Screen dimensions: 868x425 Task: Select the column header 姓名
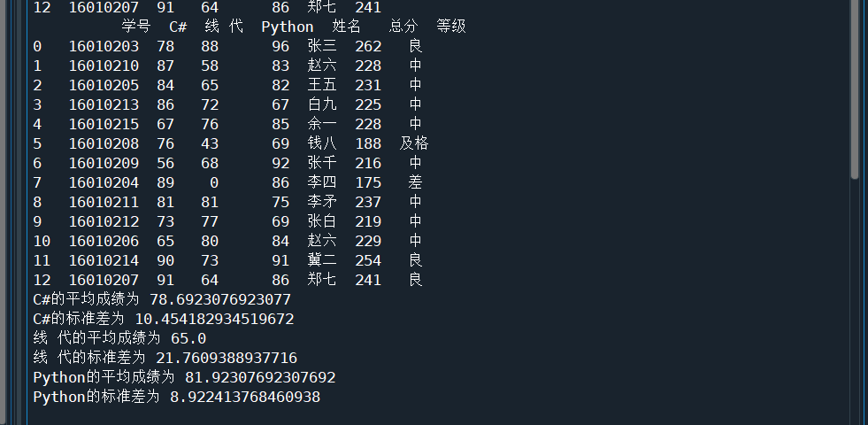[347, 27]
